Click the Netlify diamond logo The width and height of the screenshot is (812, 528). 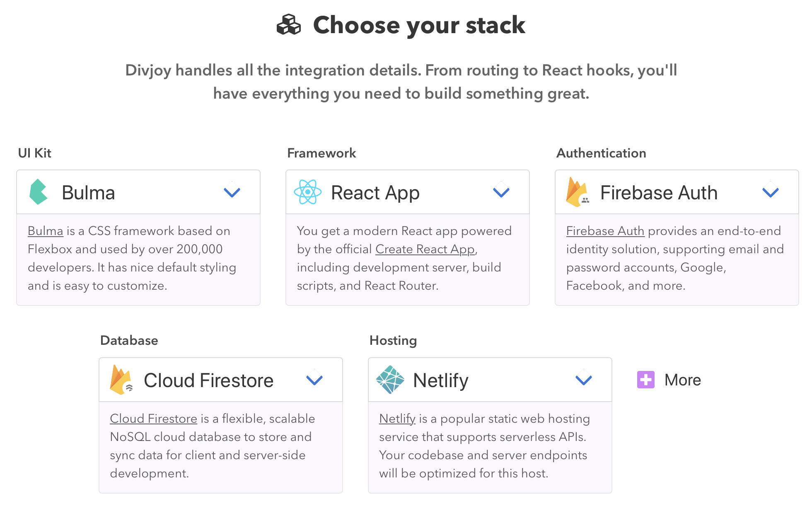(x=390, y=380)
